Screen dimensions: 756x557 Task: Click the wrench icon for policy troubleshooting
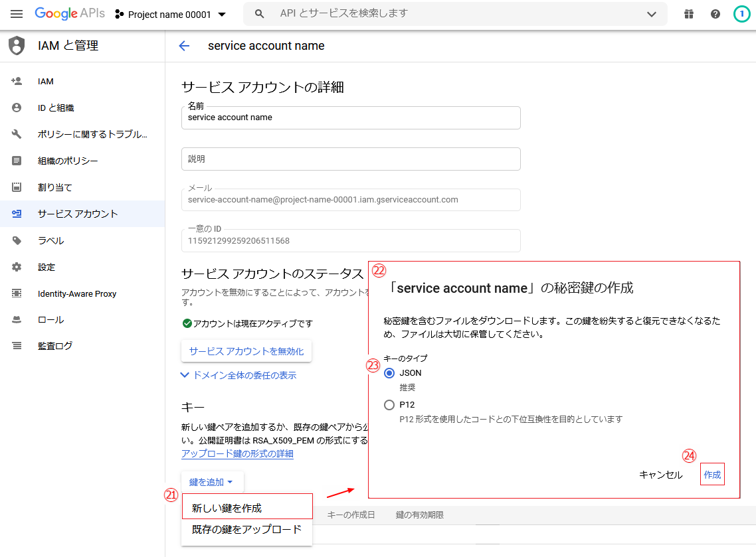[17, 134]
